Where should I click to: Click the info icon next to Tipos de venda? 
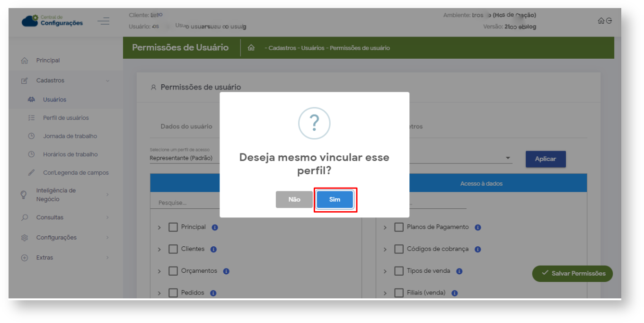459,271
